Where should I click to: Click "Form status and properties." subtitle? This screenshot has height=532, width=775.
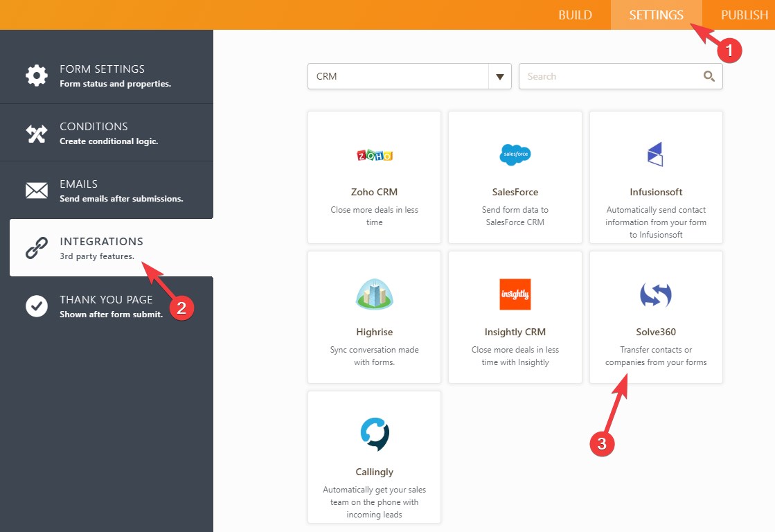coord(115,84)
